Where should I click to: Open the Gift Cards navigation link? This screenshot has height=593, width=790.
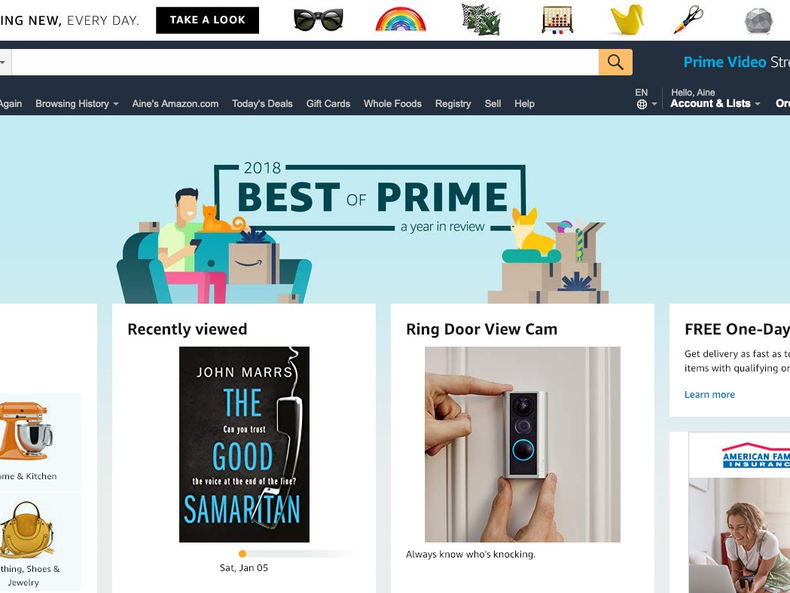328,104
